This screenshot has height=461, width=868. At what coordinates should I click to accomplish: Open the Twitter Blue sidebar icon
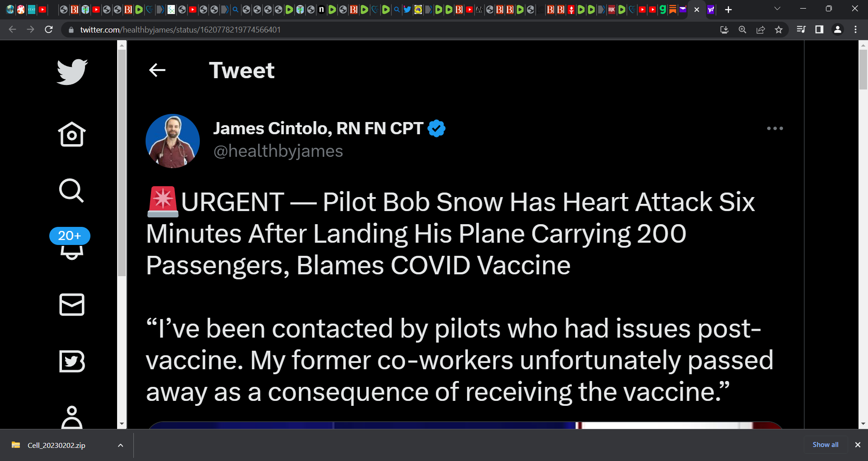(x=72, y=362)
